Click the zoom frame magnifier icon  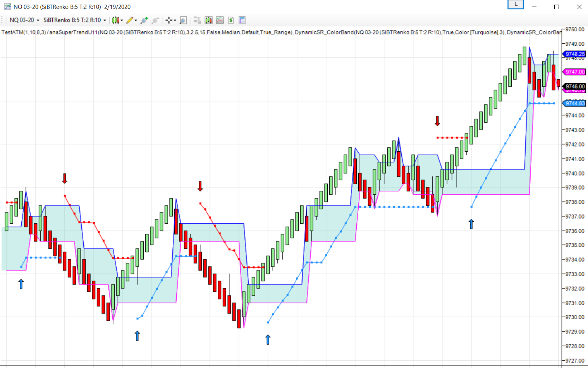(183, 20)
